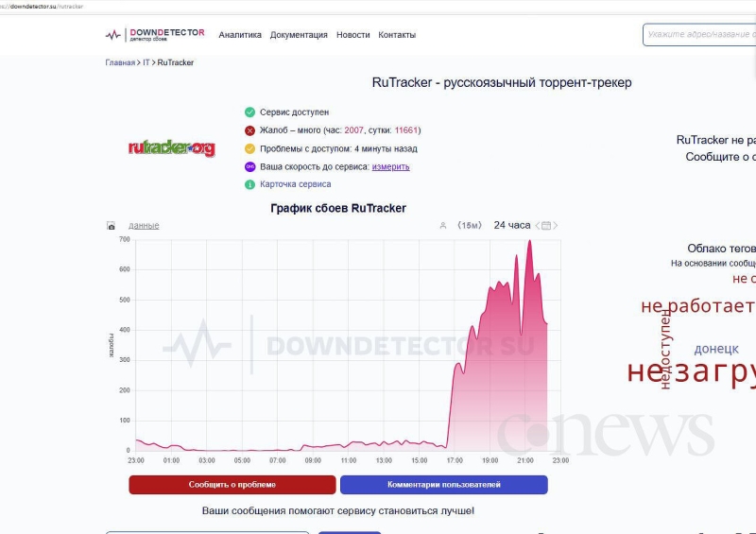This screenshot has height=534, width=756.
Task: Click the Проблемы с доступом: 4 минуты назад text
Action: [338, 148]
